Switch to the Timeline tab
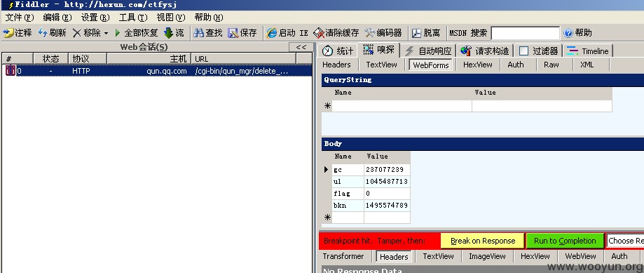 [588, 51]
